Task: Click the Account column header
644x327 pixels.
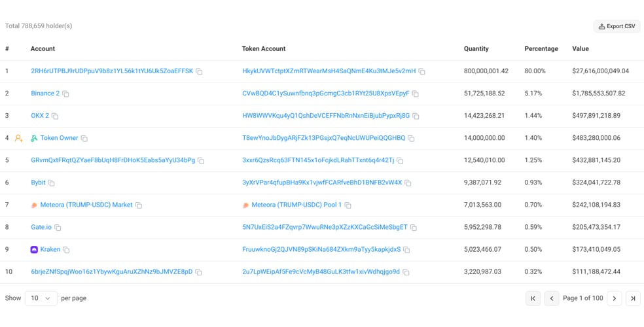Action: click(x=43, y=49)
